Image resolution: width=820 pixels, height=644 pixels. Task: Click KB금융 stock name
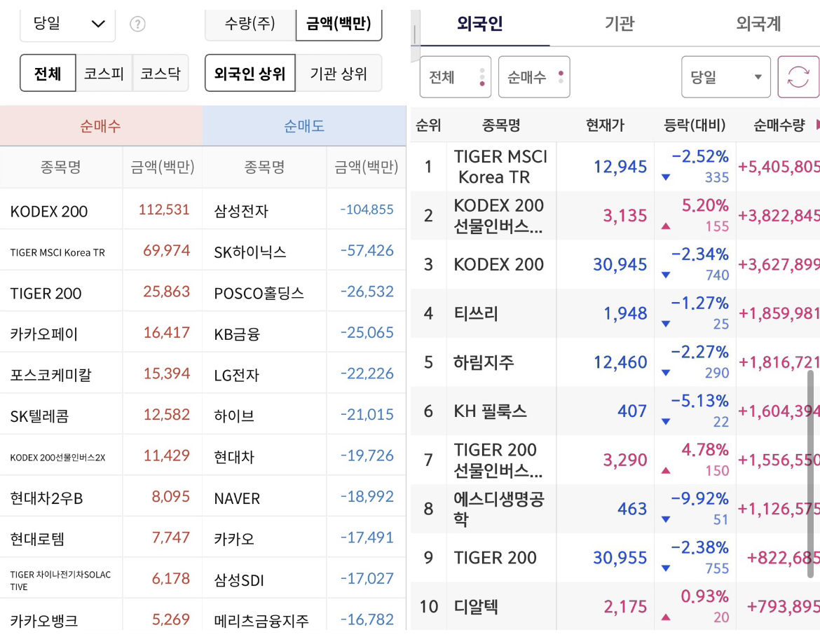(237, 334)
